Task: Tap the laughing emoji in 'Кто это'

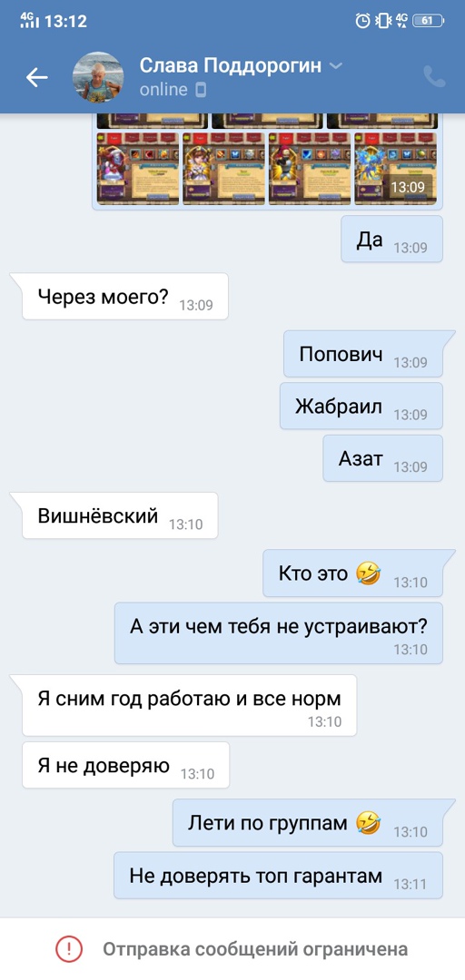Action: (368, 573)
